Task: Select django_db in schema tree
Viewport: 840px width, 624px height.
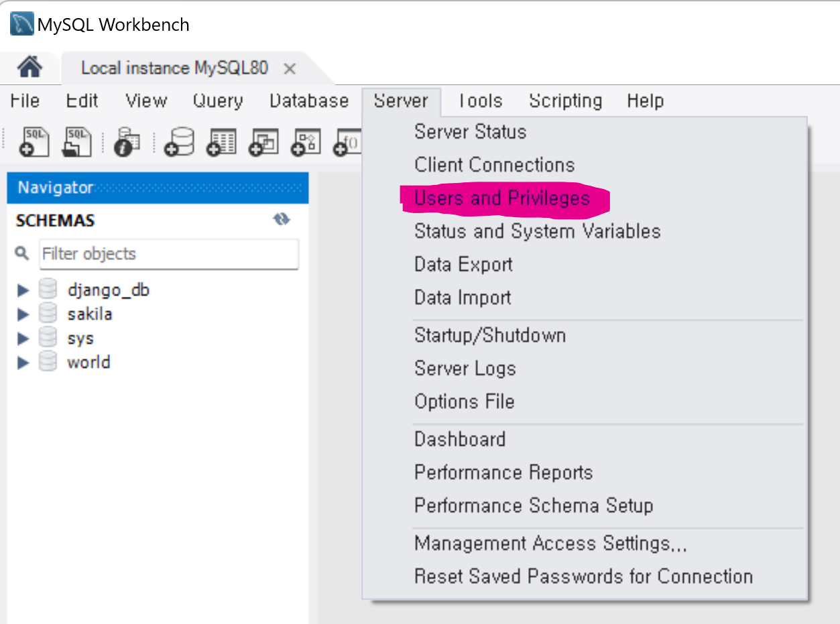Action: point(108,290)
